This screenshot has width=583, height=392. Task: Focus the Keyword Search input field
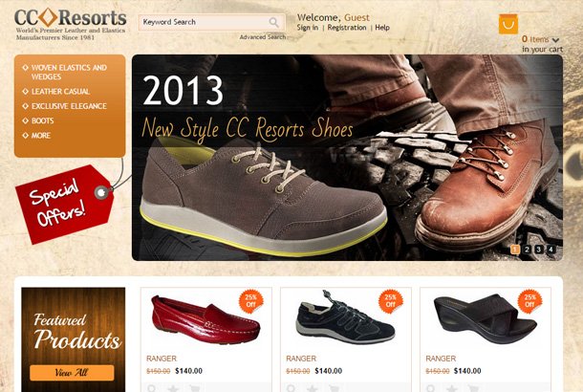coord(205,22)
